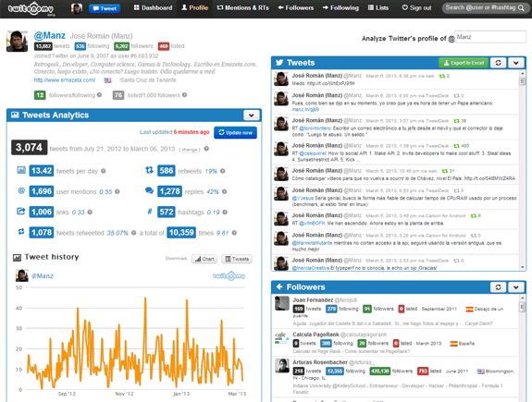Click help icon after tweets retweeted 35.07%
The height and width of the screenshot is (402, 532).
tap(133, 233)
